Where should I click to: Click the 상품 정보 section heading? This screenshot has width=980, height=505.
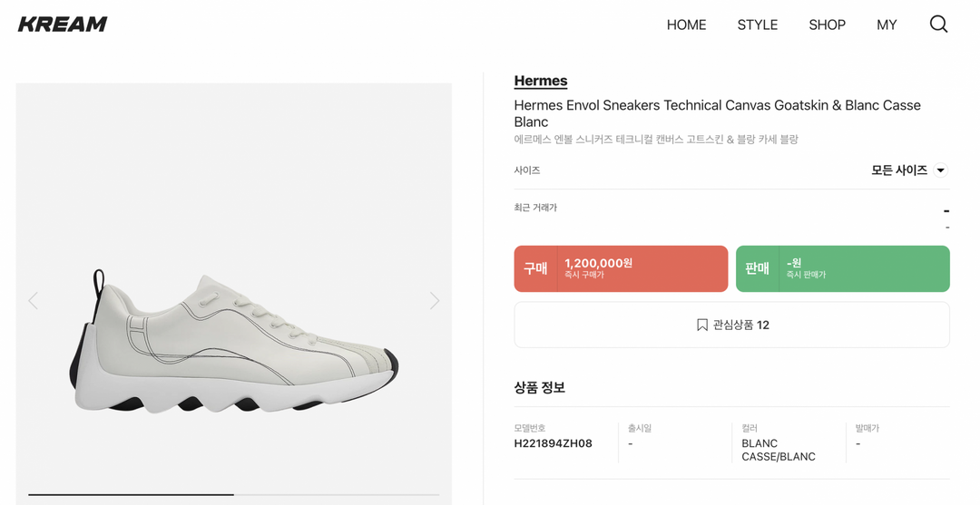[539, 387]
